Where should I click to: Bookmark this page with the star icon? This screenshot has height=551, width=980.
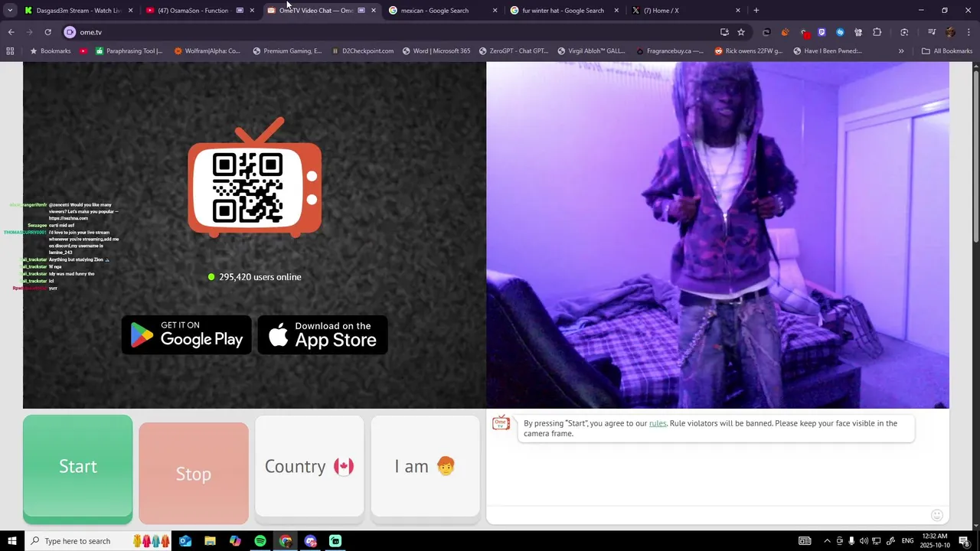(x=741, y=32)
